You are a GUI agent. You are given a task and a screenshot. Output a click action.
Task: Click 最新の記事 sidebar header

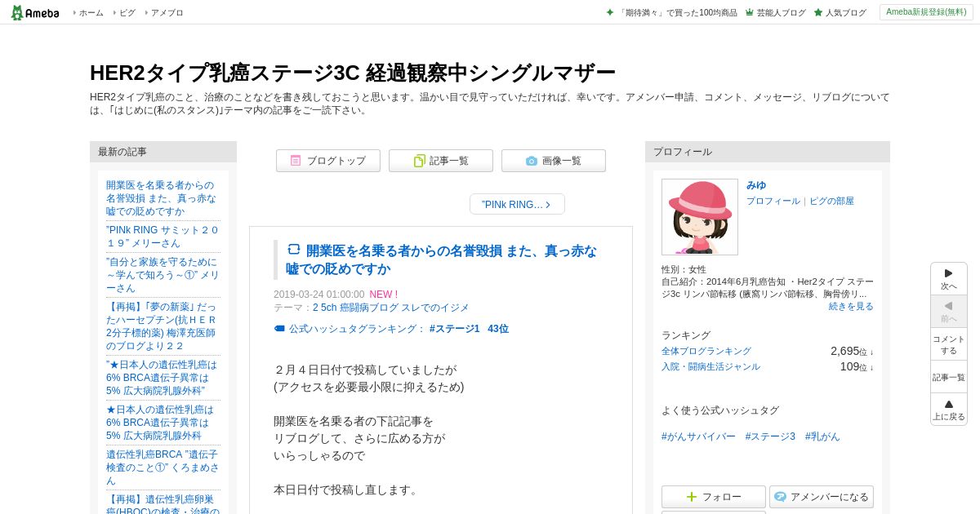point(163,152)
